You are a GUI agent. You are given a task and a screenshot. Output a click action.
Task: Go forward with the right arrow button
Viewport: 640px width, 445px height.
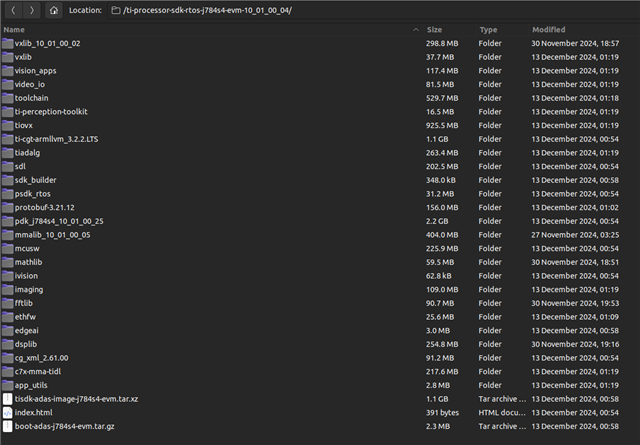click(x=32, y=9)
